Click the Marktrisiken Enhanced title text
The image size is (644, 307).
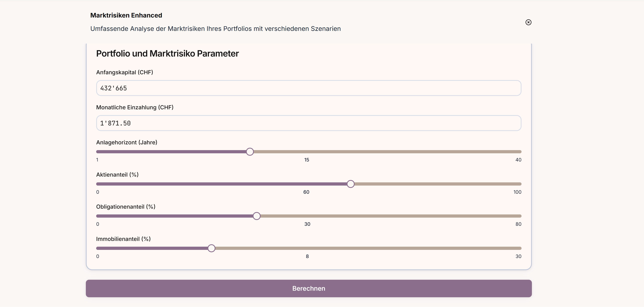(126, 15)
